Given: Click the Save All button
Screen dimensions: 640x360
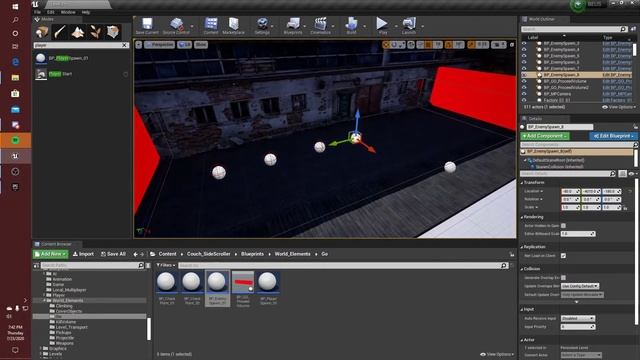Looking at the screenshot, I should coord(113,254).
